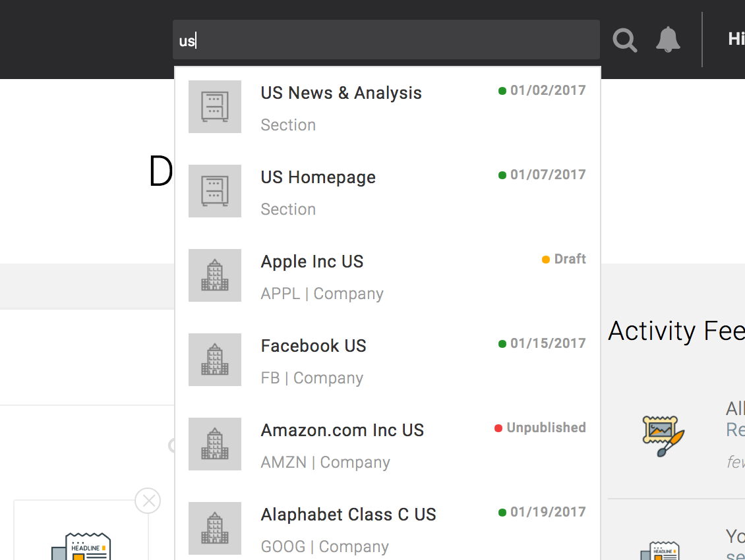Click inside the search input field
Viewport: 745px width, 560px height.
(x=386, y=40)
